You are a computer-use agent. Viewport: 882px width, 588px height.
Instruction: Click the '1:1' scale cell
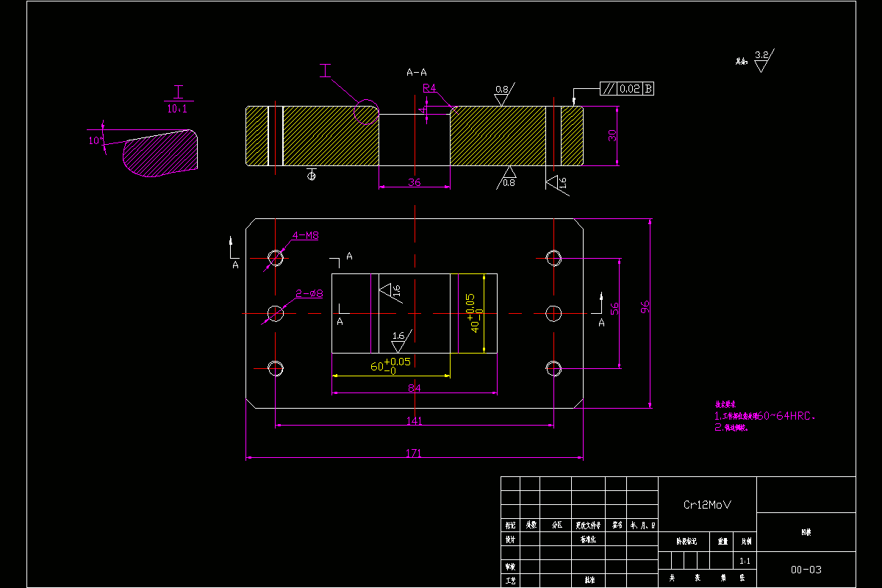pyautogui.click(x=745, y=560)
